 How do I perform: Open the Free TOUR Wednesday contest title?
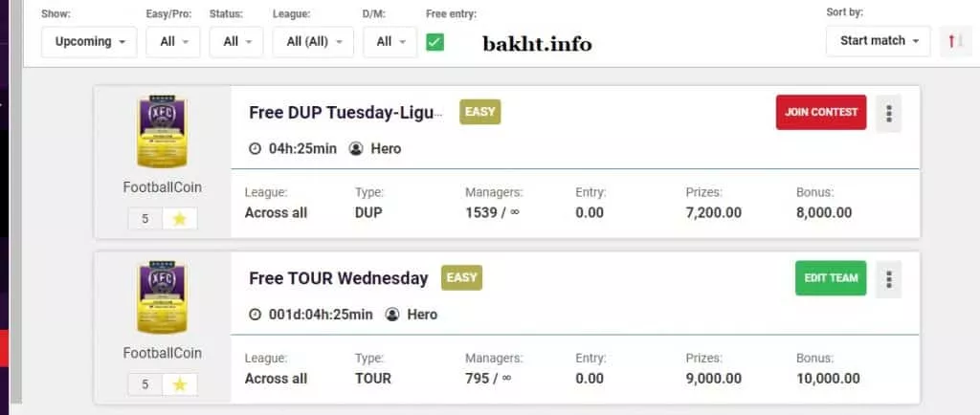pos(338,278)
